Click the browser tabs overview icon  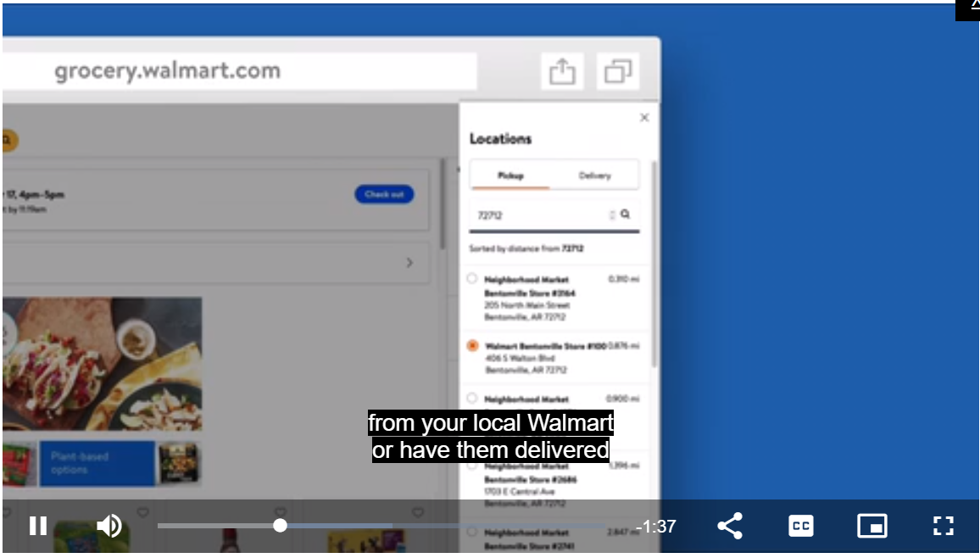[617, 71]
